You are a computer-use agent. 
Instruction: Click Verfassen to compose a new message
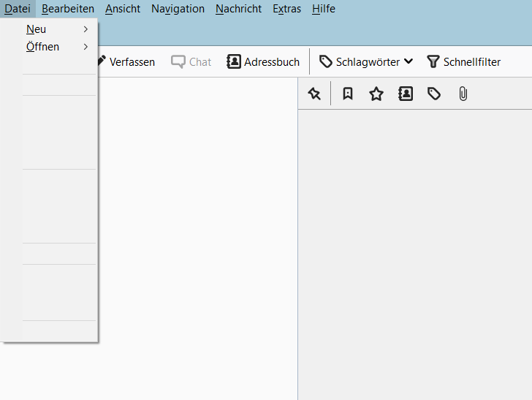click(126, 62)
